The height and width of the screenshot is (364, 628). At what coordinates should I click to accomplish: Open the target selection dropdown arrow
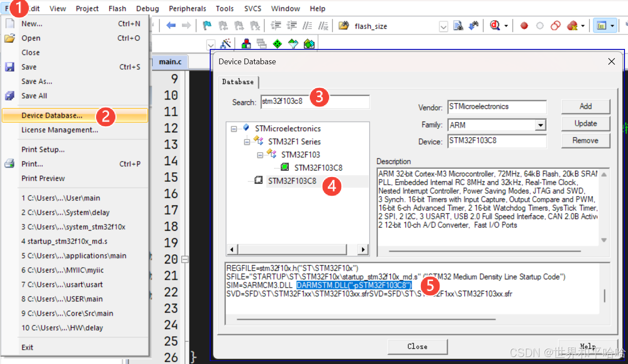[211, 44]
